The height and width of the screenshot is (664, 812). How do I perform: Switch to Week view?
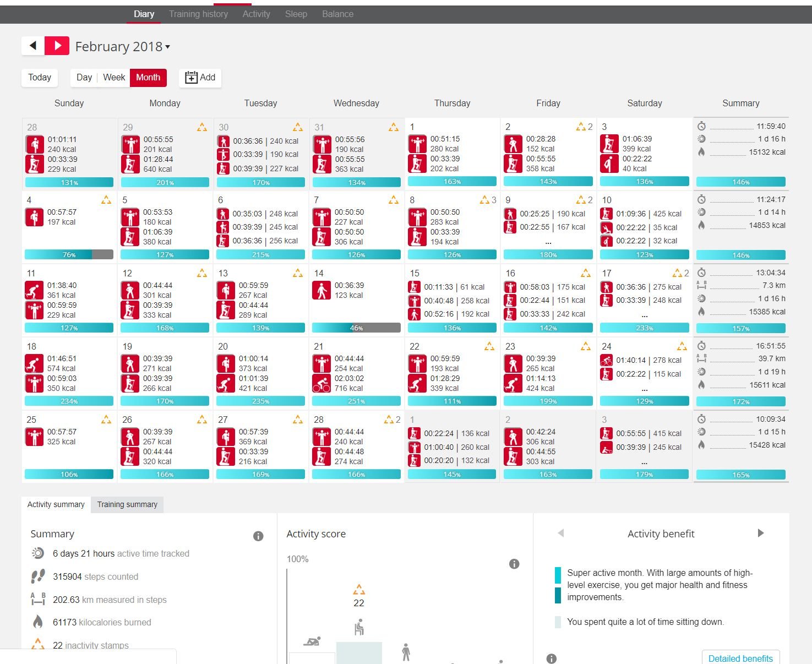pyautogui.click(x=114, y=78)
